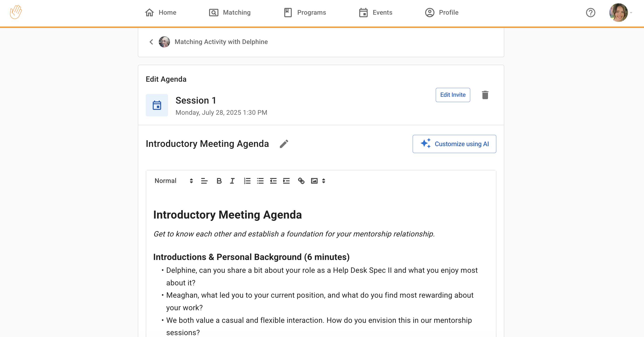The height and width of the screenshot is (337, 644).
Task: Open the text alignment options
Action: coord(204,181)
